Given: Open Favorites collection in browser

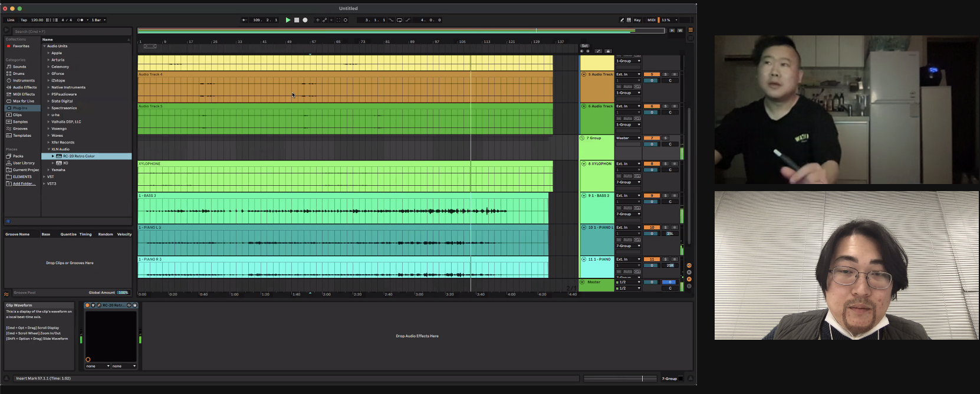Looking at the screenshot, I should (x=21, y=46).
